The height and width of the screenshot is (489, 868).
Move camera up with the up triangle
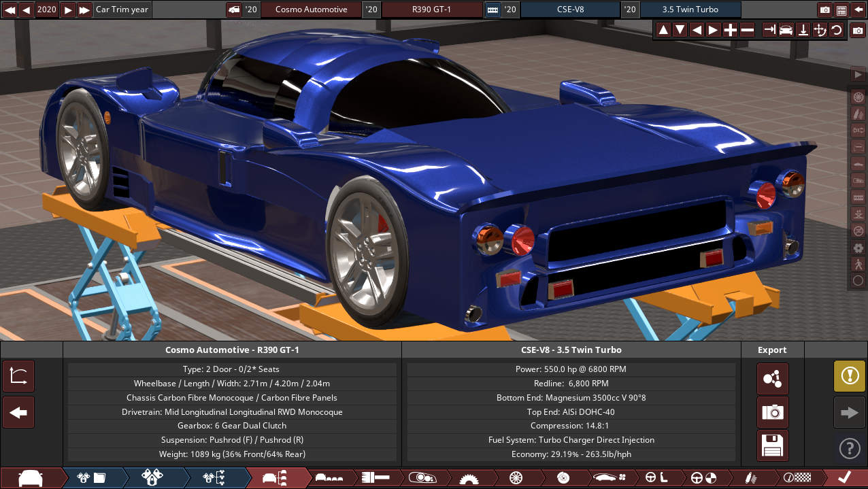click(663, 30)
